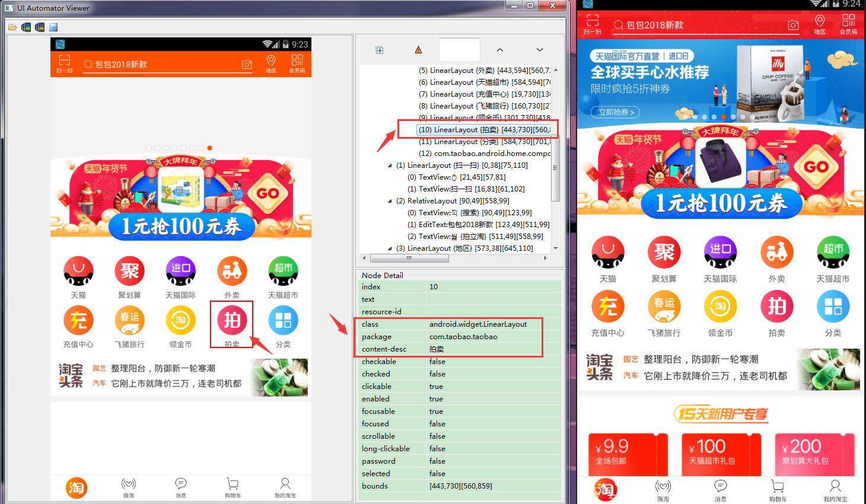Viewport: 866px width, 504px height.
Task: Tap the emulator search field 包包2018新款
Action: pos(705,25)
